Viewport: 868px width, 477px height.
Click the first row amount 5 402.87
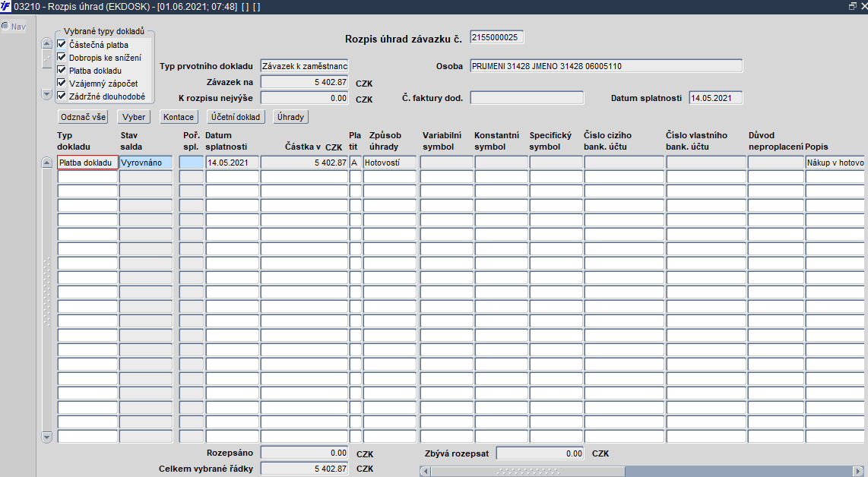(x=305, y=163)
